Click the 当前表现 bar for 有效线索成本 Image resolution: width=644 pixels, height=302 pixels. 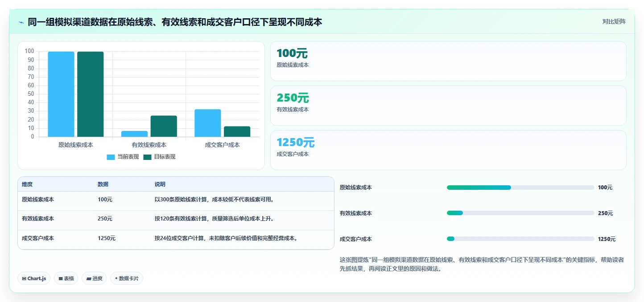pyautogui.click(x=134, y=134)
